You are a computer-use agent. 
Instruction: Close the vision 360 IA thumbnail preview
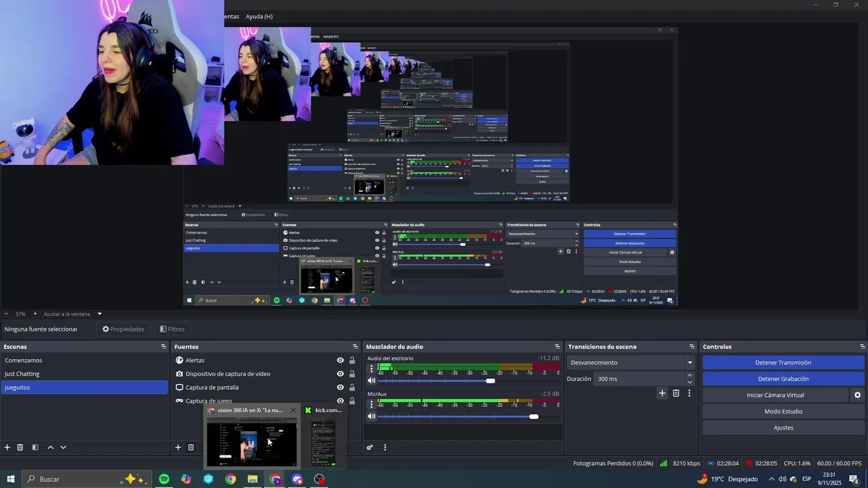293,410
